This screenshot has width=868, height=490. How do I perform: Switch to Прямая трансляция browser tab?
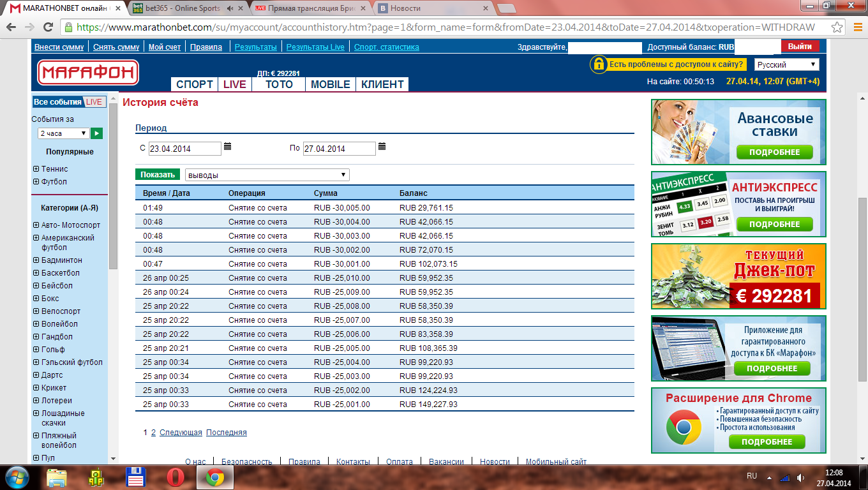pos(309,9)
